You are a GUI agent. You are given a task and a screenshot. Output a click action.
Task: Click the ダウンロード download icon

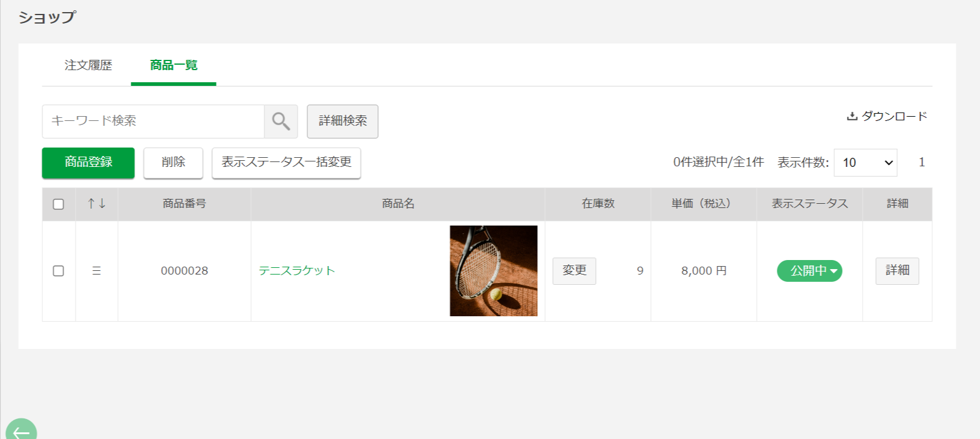(852, 116)
